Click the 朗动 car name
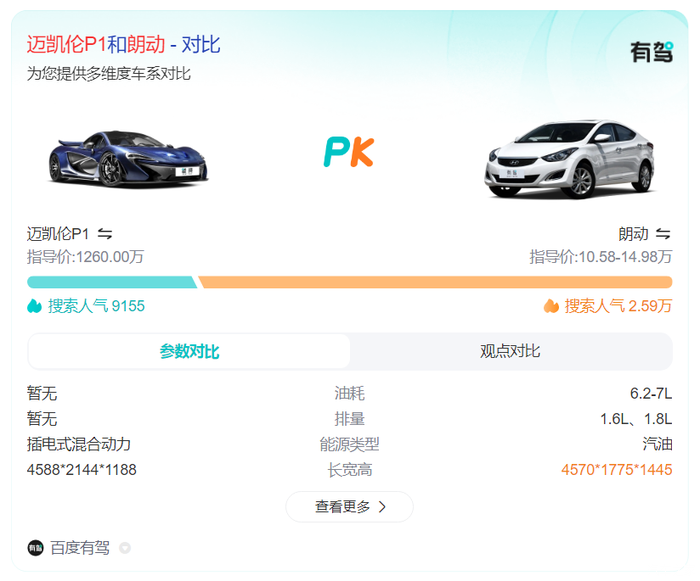 pyautogui.click(x=633, y=234)
